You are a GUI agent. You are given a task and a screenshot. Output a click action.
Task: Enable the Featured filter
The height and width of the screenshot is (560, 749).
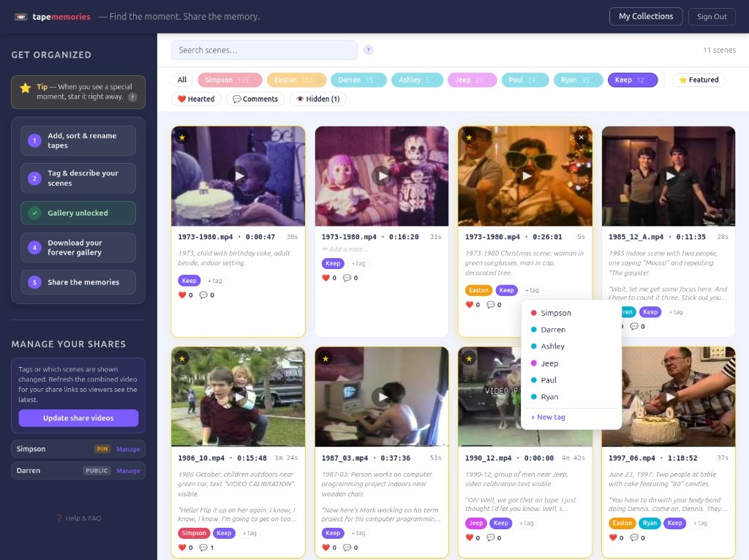[x=698, y=80]
